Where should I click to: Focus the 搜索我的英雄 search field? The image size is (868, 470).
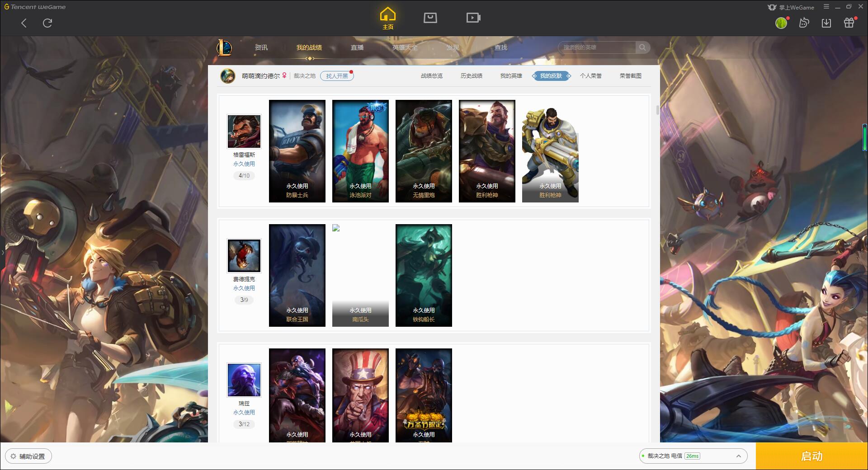[597, 47]
